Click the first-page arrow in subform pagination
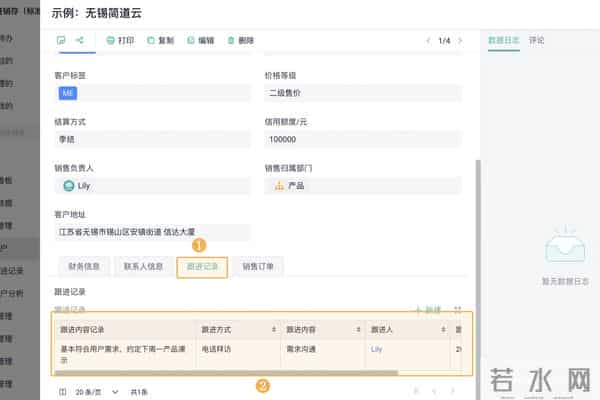 [416, 391]
